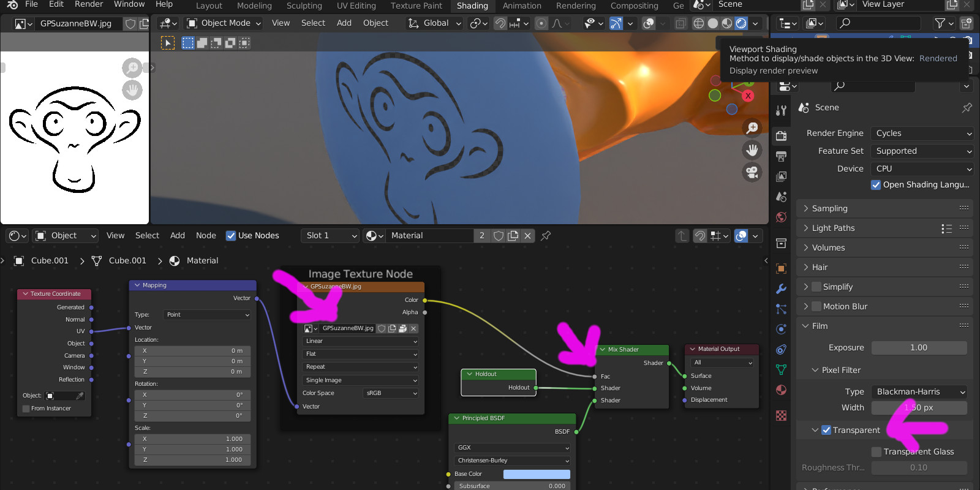
Task: Open Scene properties tab
Action: (x=781, y=197)
